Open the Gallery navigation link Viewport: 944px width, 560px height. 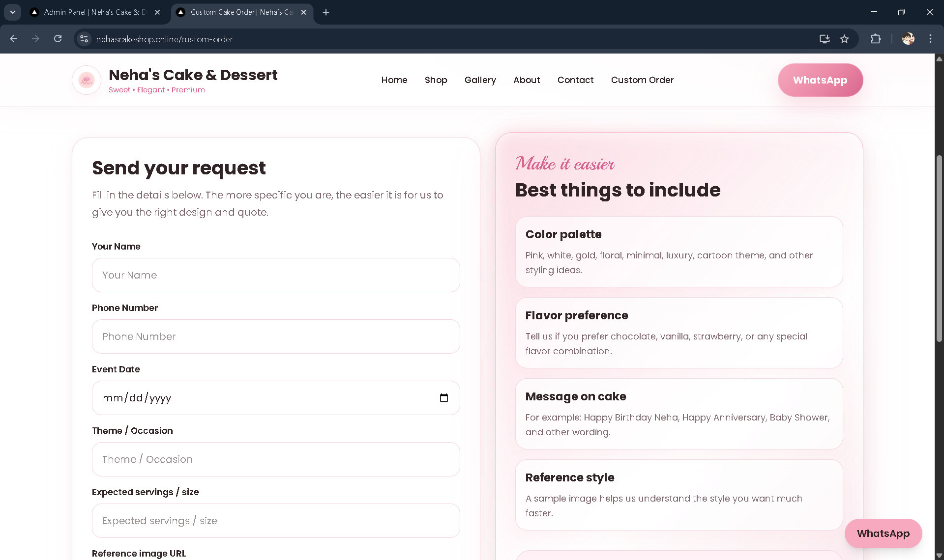click(480, 80)
